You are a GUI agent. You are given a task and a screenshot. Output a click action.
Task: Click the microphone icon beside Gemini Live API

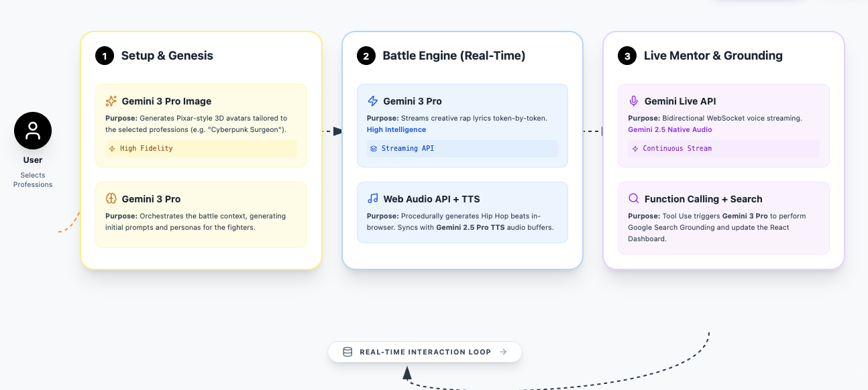click(x=634, y=101)
